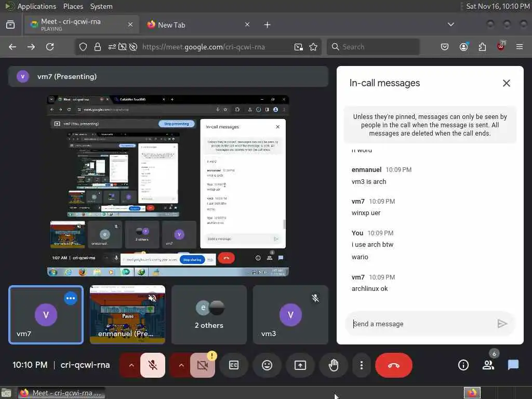The image size is (532, 399).
Task: Show participants panel icon
Action: pyautogui.click(x=488, y=365)
